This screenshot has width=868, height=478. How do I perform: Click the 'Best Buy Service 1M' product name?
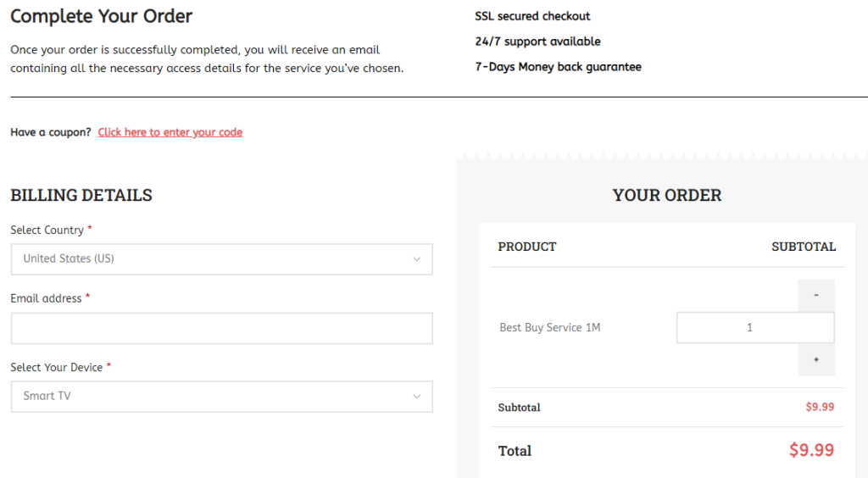tap(550, 328)
